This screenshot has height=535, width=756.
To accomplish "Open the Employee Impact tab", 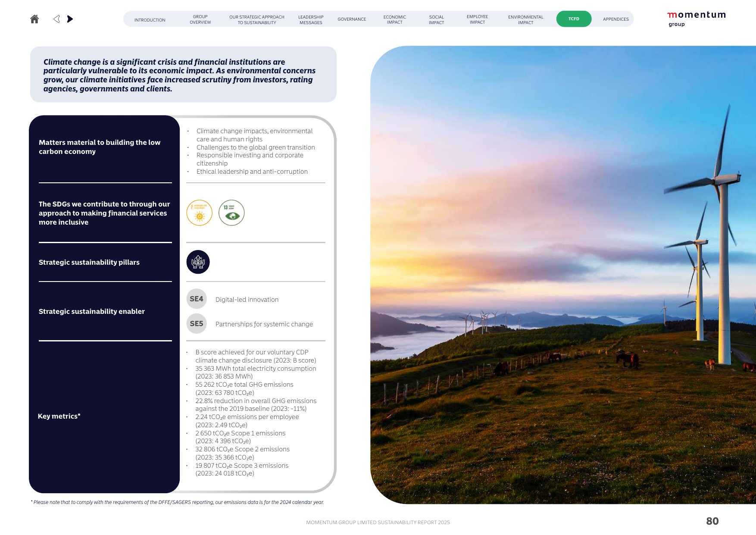I will coord(478,19).
